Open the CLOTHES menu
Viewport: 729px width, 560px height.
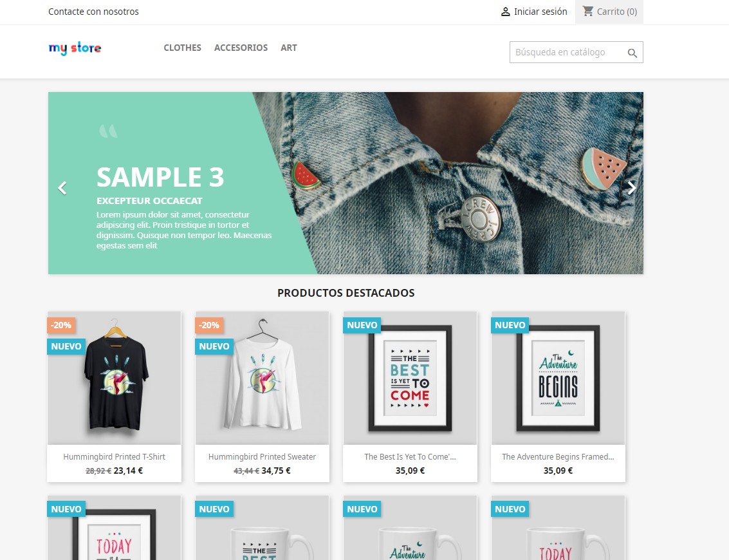[x=182, y=48]
